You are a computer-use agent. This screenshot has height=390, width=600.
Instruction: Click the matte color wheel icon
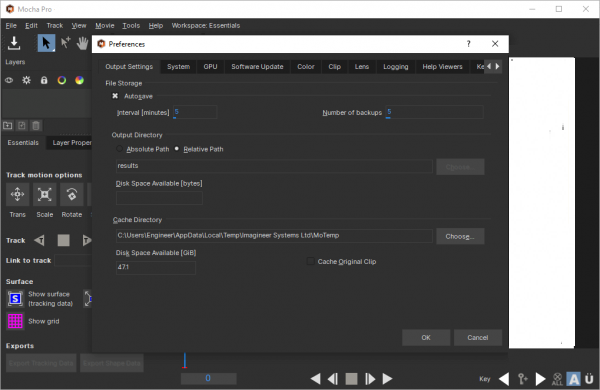[79, 80]
